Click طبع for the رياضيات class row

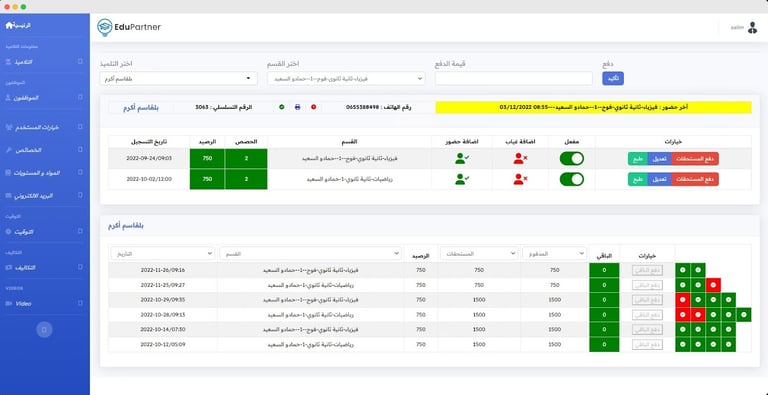click(x=638, y=179)
